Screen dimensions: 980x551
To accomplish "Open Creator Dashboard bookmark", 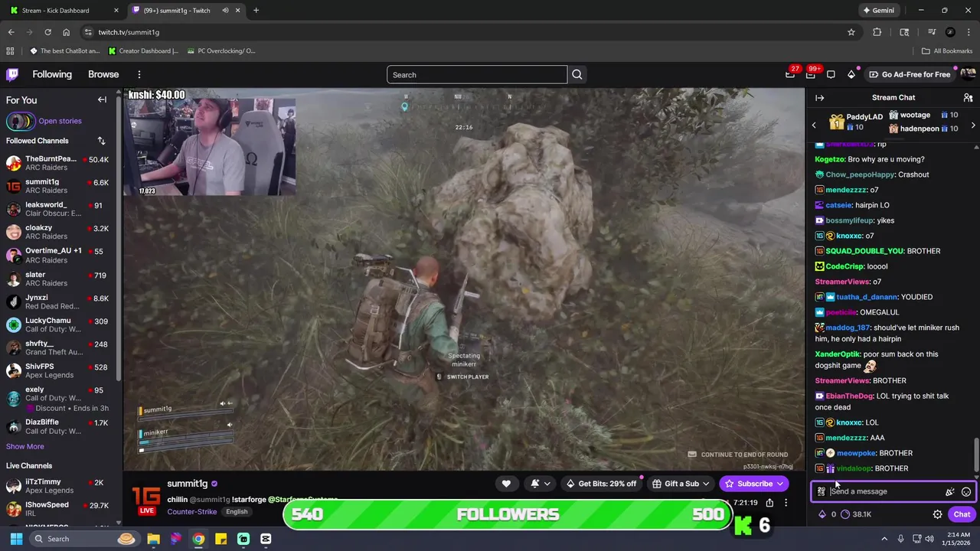I will pos(143,51).
